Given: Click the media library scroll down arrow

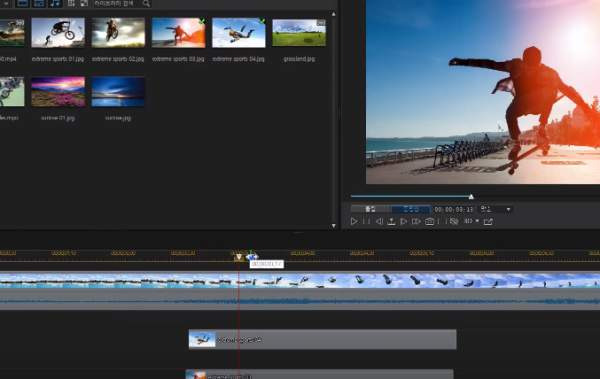Looking at the screenshot, I should (x=334, y=226).
